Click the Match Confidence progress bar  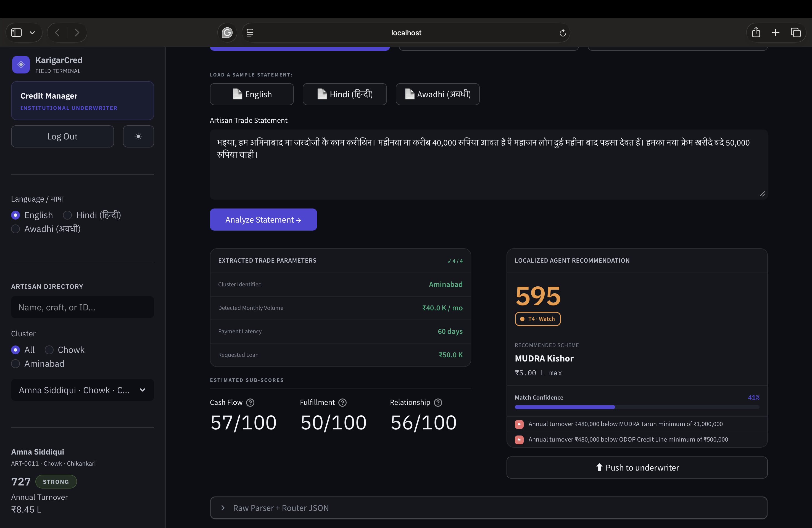(x=637, y=407)
